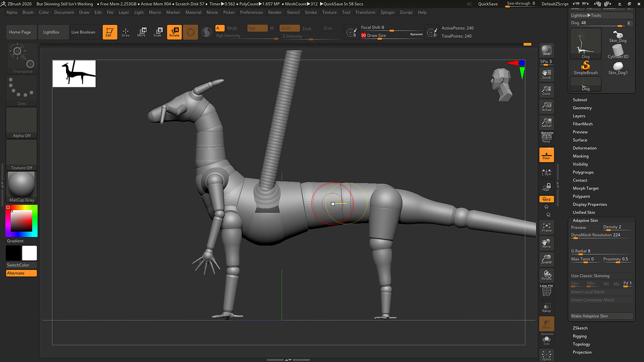This screenshot has height=362, width=644.
Task: Select the Skin_Dog tool
Action: pos(618,36)
